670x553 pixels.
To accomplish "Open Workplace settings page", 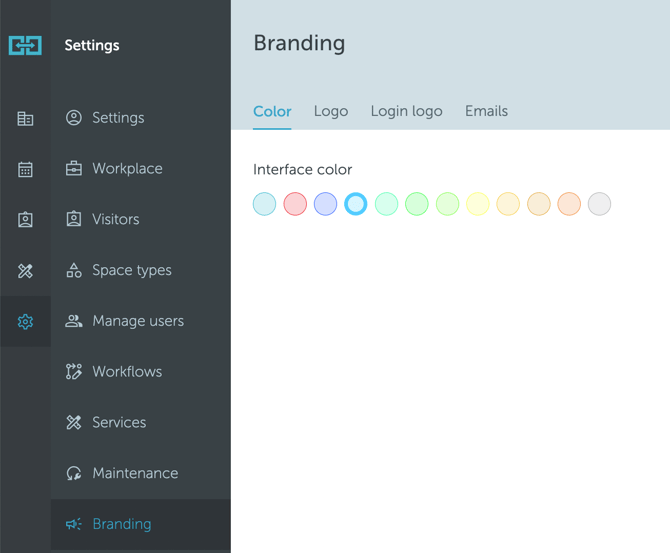I will [126, 168].
